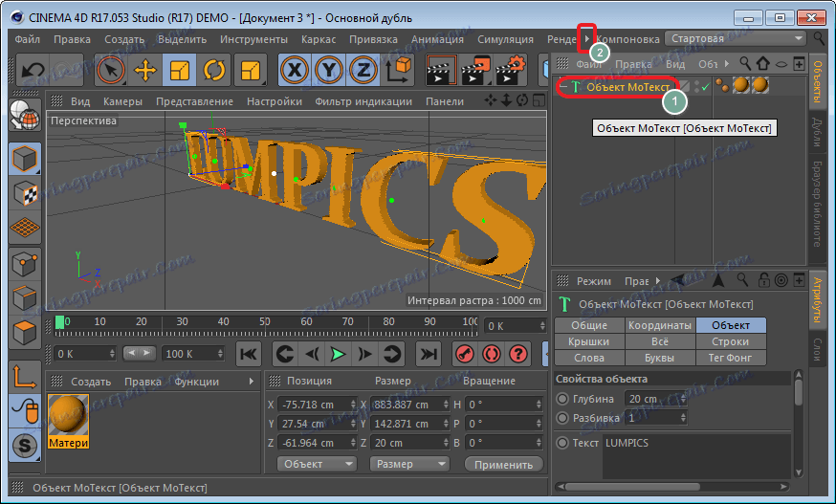Jump to the end of the animation
Screen dimensions: 836x504
[x=429, y=354]
